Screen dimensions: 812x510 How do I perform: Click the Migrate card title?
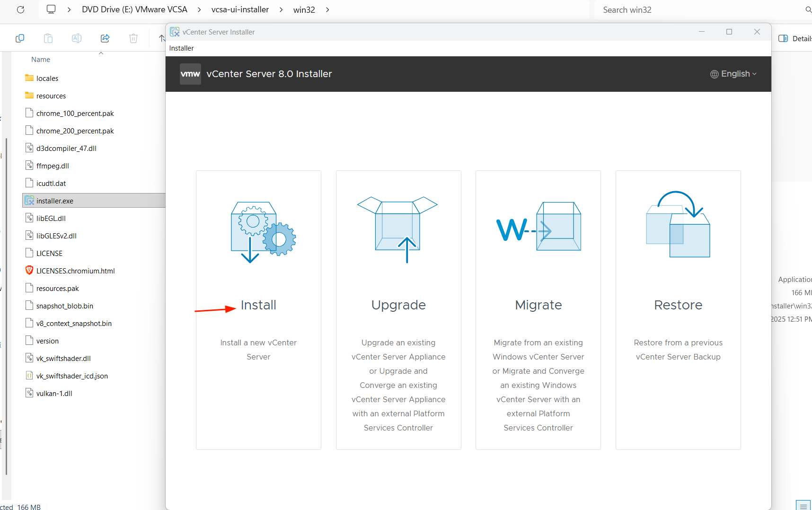point(538,305)
